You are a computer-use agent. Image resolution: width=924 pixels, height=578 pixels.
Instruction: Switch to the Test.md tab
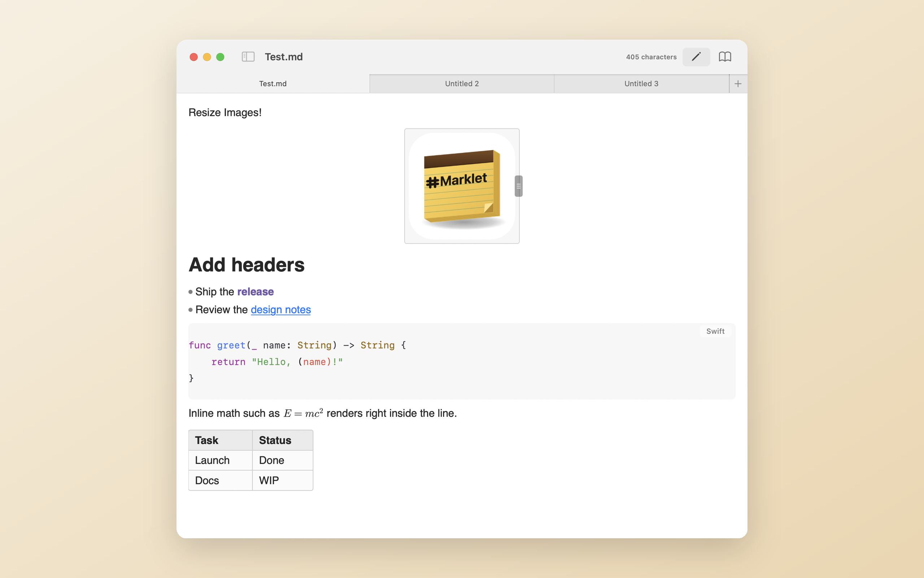(x=273, y=84)
